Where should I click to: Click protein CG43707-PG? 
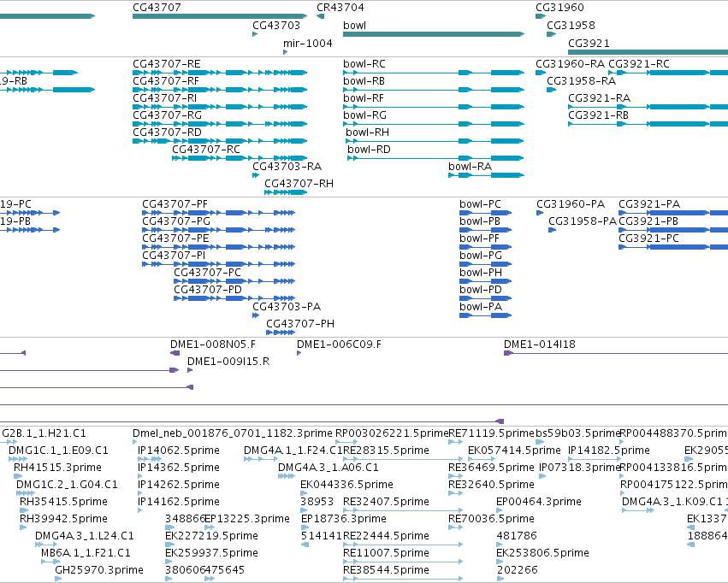[x=176, y=221]
